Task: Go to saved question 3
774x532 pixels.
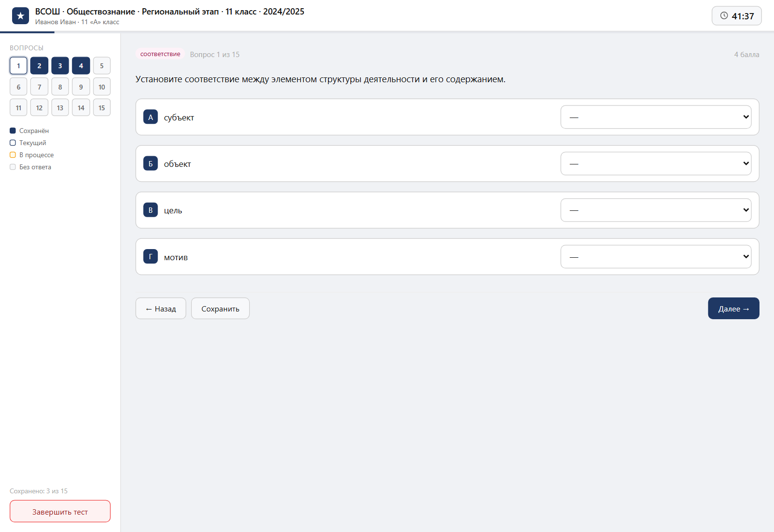Action: point(60,66)
